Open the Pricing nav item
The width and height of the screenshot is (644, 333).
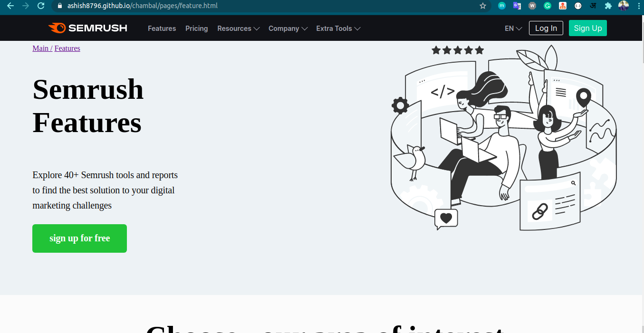point(197,29)
